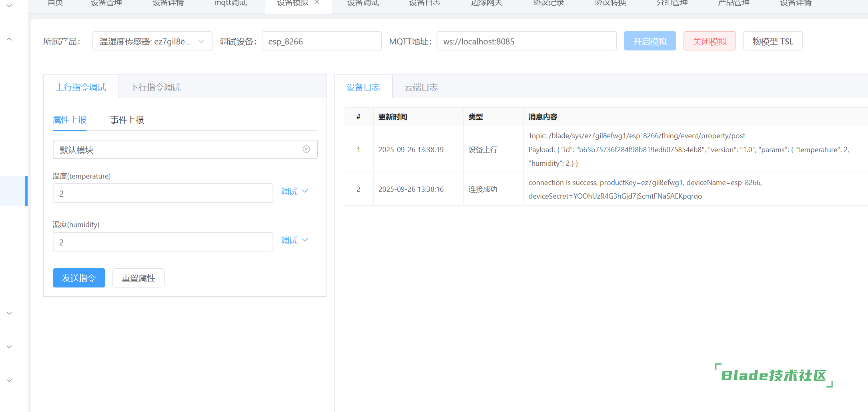Close the 设备模拟 tab with its X icon
The image size is (868, 412).
pyautogui.click(x=317, y=2)
